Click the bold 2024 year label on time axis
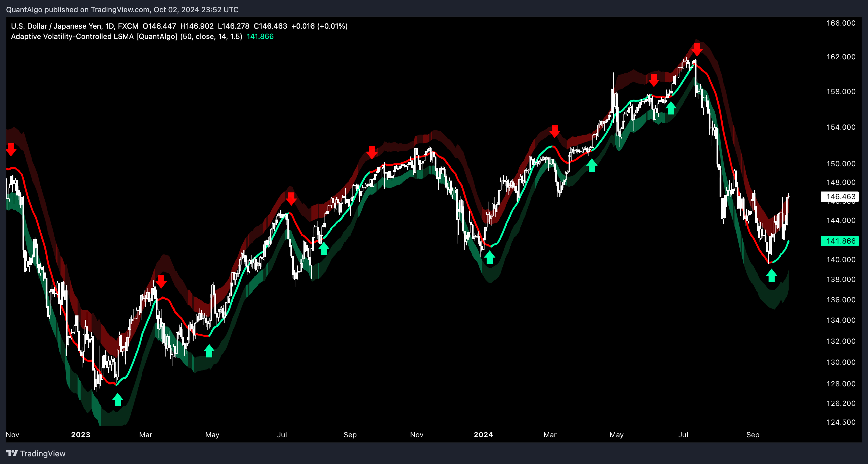868x464 pixels. pos(484,435)
